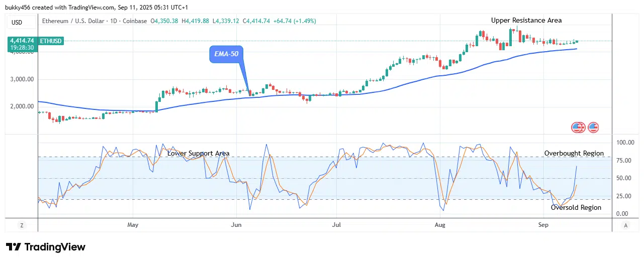Click the Jun date label
Viewport: 644px width, 262px height.
[236, 225]
